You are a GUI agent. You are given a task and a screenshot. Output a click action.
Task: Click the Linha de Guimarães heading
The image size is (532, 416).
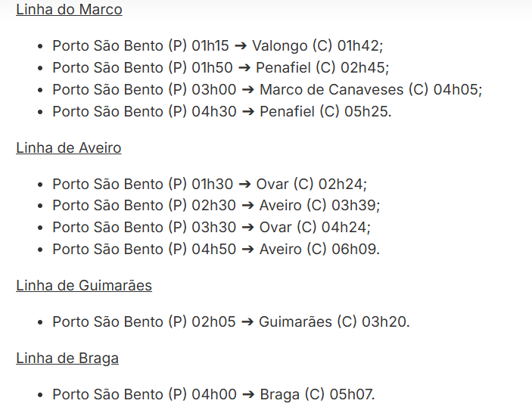(84, 285)
